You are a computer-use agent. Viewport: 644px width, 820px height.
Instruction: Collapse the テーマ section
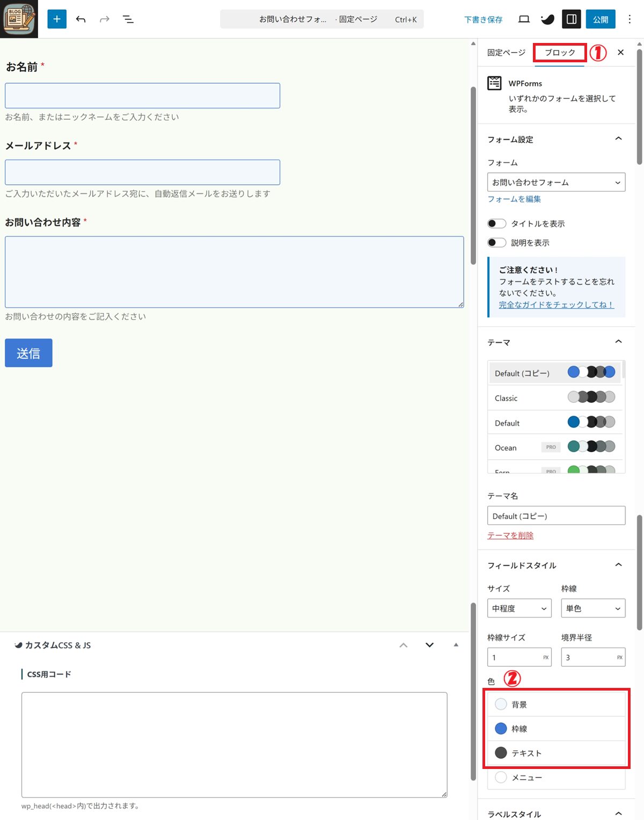tap(618, 342)
